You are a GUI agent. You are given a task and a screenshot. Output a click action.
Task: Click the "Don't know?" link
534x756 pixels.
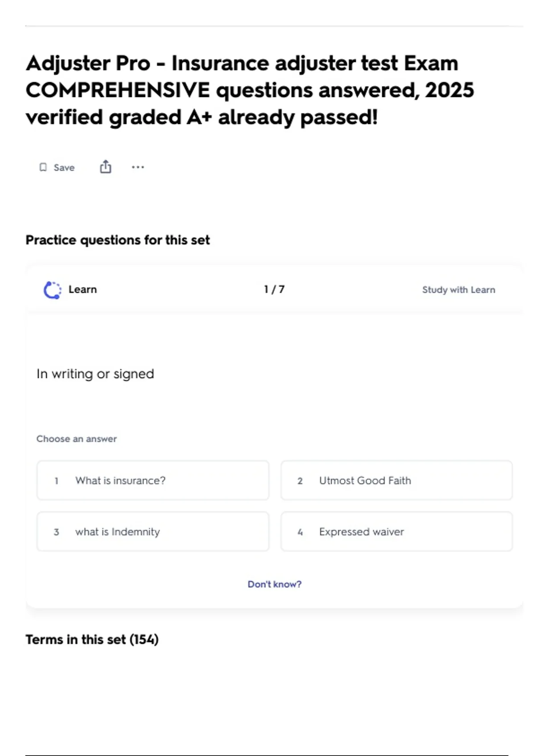tap(274, 584)
